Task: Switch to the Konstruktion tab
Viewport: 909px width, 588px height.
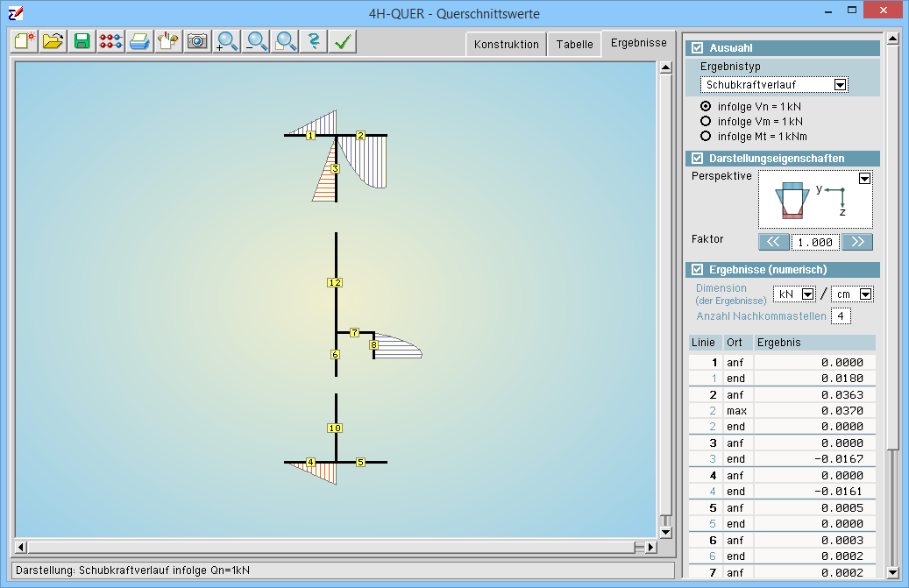Action: tap(506, 45)
